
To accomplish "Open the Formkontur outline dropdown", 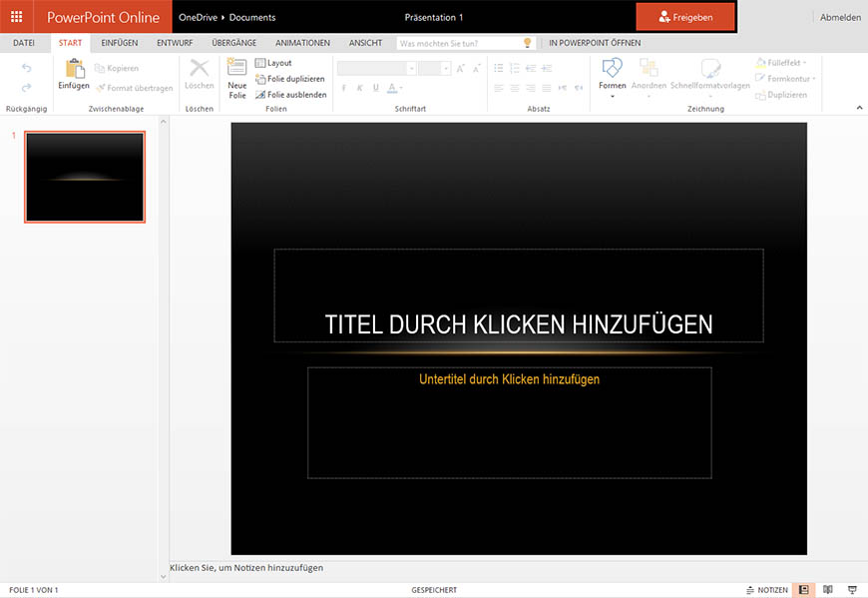I will click(785, 79).
